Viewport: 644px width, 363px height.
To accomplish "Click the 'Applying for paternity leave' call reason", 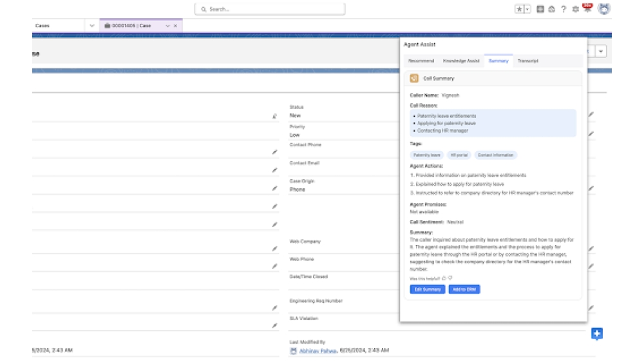I will (446, 123).
